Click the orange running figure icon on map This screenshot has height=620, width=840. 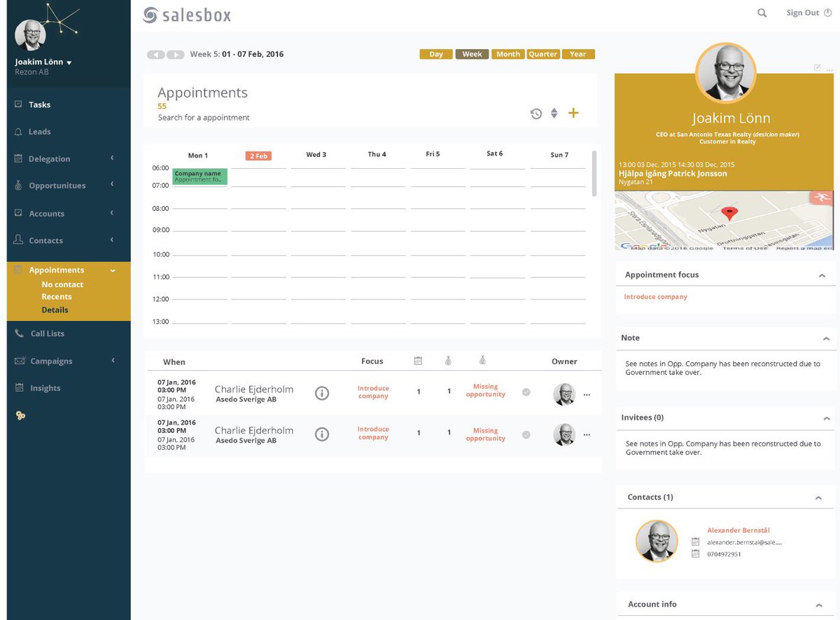tap(821, 198)
